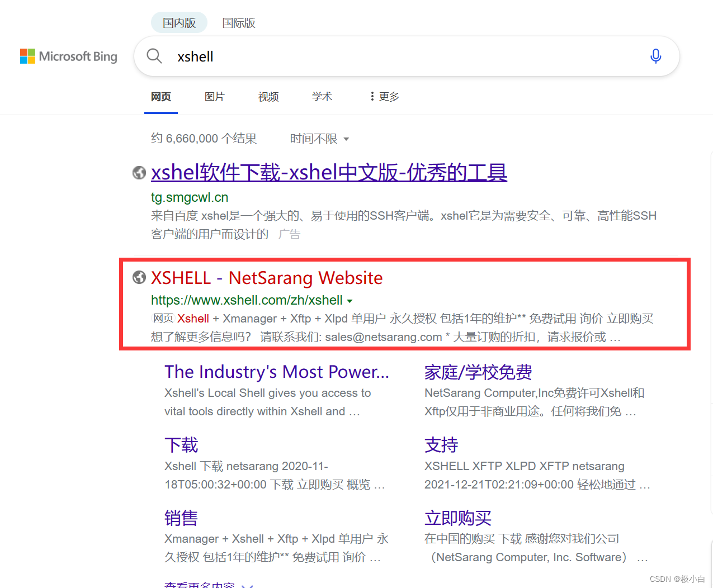Screen dimensions: 713x588
Task: Open XSHELL - NetSarang Website result
Action: (267, 278)
